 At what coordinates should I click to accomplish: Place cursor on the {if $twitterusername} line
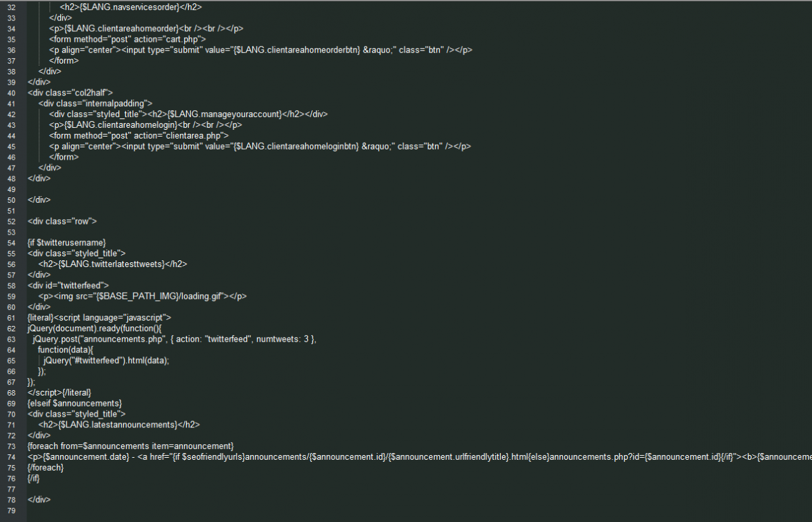[67, 242]
